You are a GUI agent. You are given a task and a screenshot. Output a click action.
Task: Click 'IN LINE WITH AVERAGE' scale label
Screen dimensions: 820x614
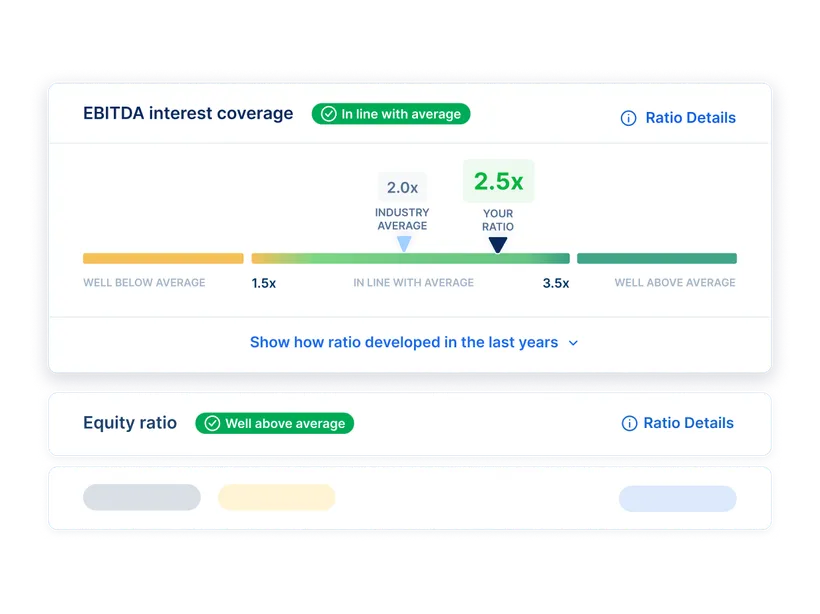tap(413, 282)
